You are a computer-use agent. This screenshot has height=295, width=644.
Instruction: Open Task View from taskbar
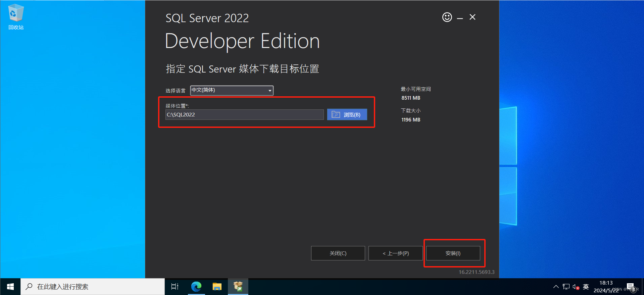click(x=175, y=287)
